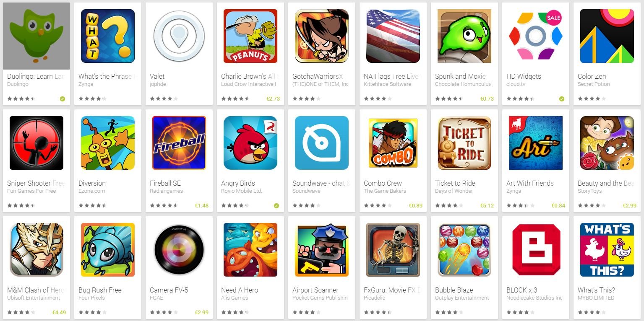Screen dimensions: 644x321
Task: Open the Angry Birds red bird icon
Action: pos(250,143)
